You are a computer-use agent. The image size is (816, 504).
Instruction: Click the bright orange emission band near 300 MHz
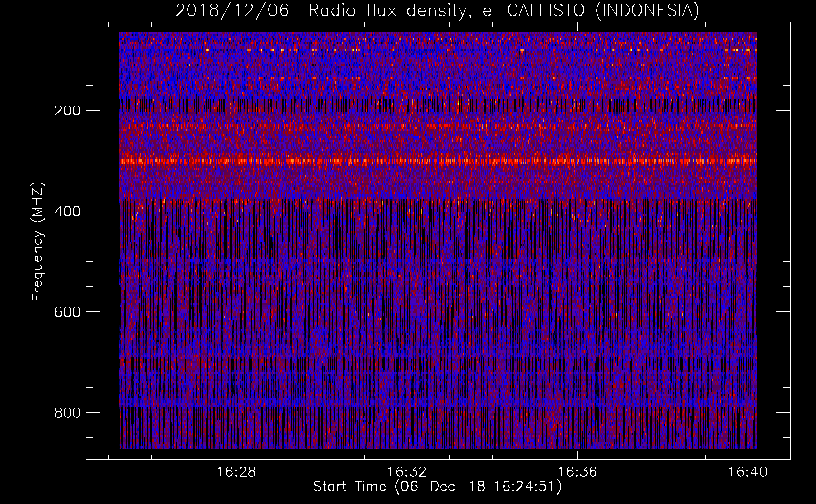(438, 161)
